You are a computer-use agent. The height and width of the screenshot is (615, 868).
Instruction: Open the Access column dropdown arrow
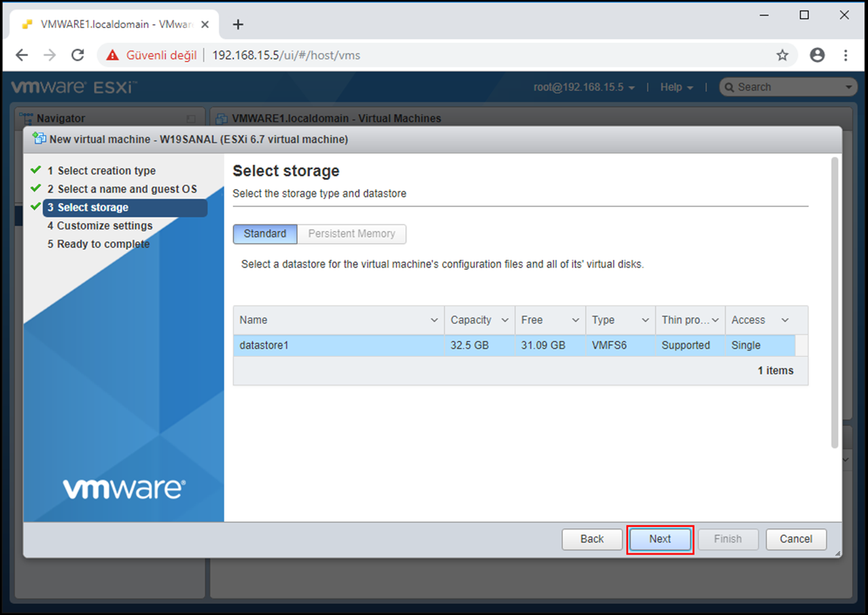pos(785,320)
